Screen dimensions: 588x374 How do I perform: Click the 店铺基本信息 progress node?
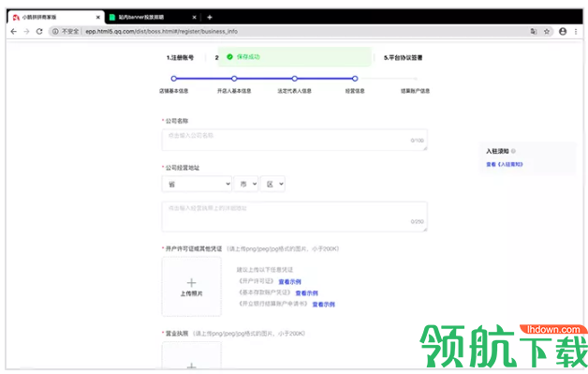tap(173, 79)
